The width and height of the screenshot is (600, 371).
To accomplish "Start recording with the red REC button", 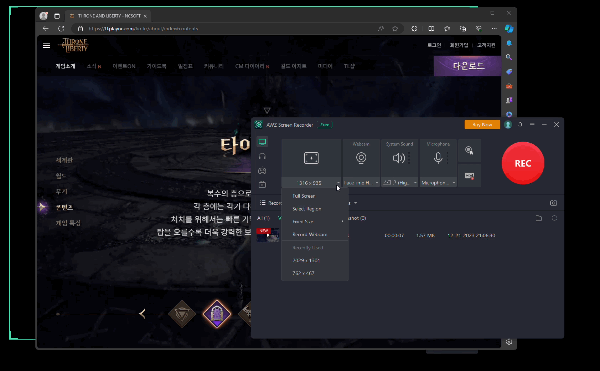I will tap(523, 163).
